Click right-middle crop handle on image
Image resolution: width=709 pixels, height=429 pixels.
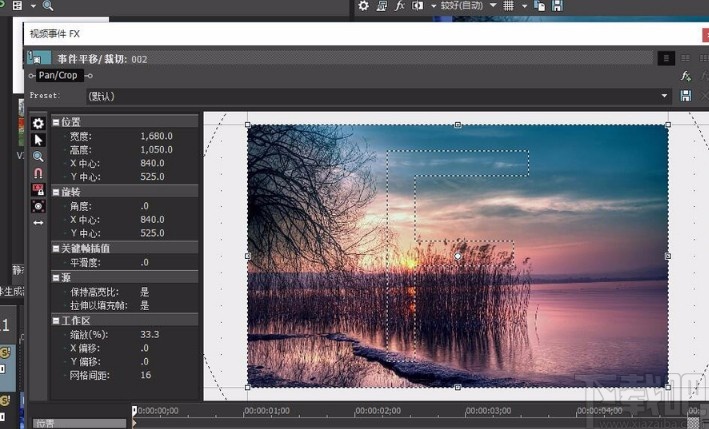[668, 256]
